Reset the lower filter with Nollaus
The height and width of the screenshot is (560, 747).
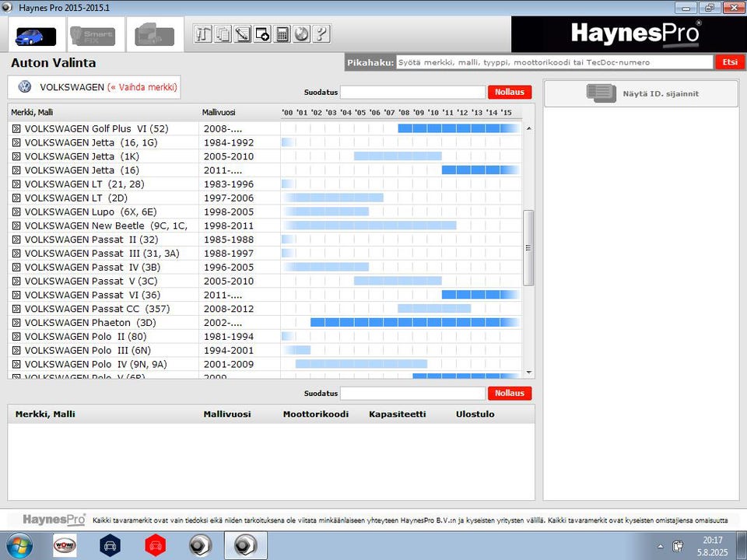pos(509,393)
